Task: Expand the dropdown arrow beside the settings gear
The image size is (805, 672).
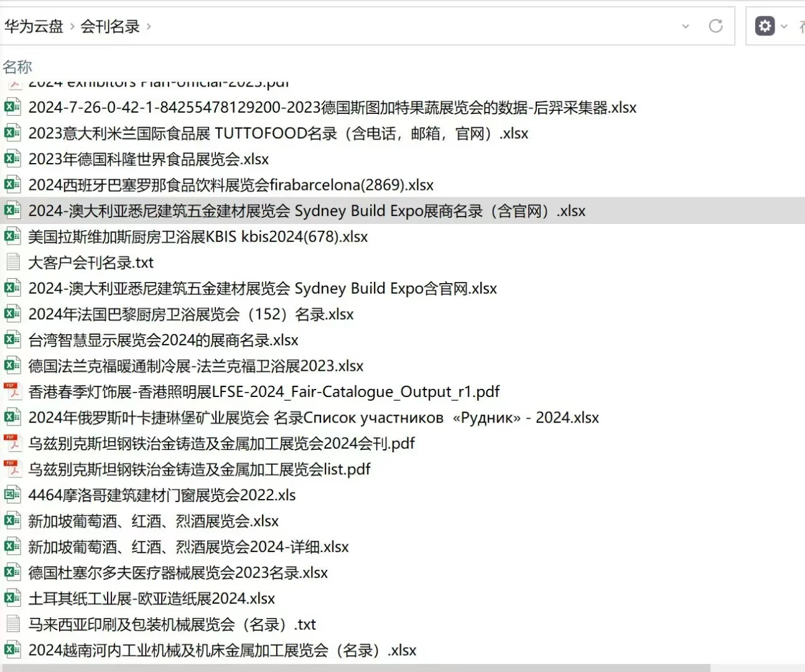Action: point(784,27)
